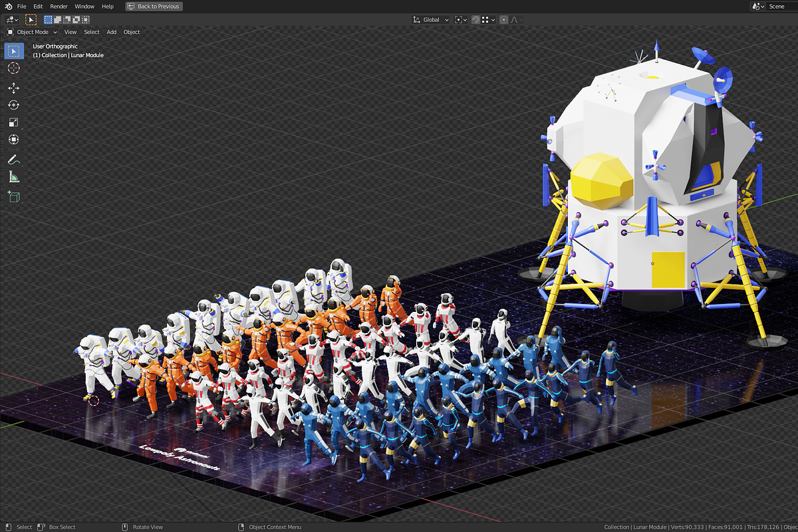Open the Help menu
This screenshot has height=532, width=798.
coord(108,6)
